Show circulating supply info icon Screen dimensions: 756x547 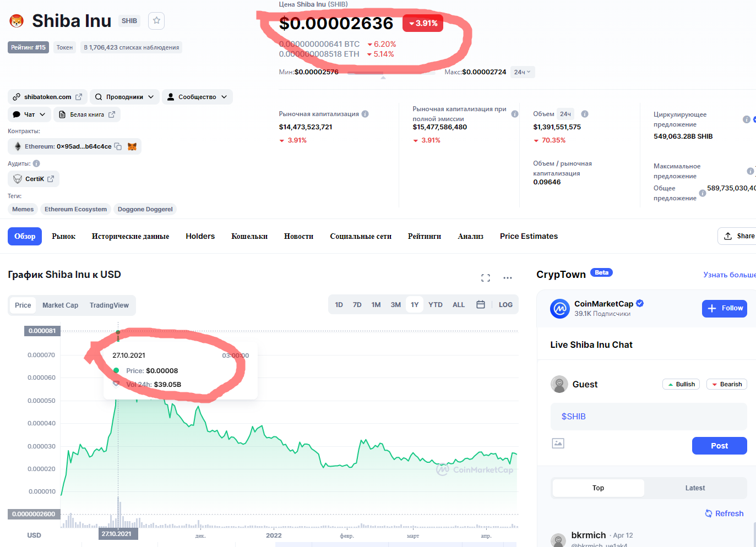coord(747,119)
